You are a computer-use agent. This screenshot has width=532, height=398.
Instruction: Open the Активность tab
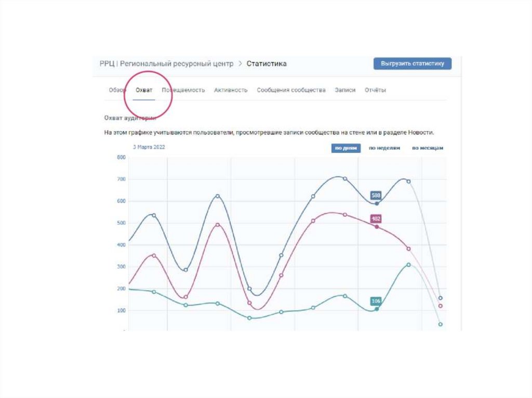point(231,90)
